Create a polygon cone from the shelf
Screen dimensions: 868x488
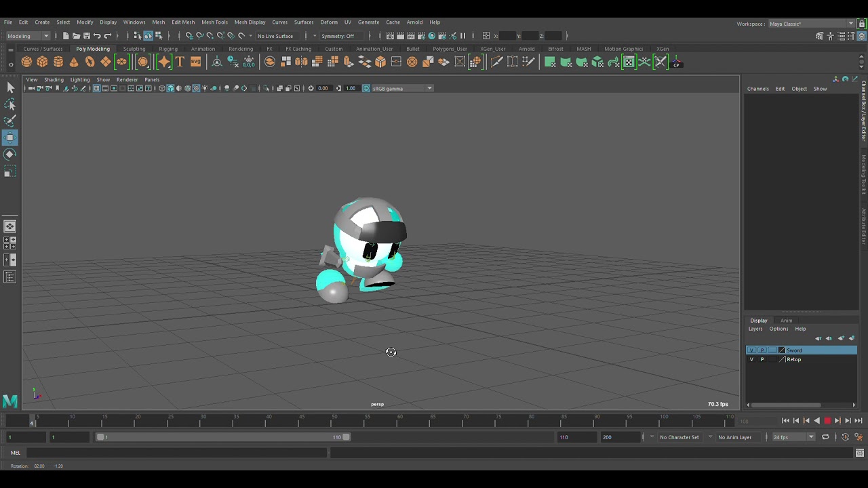click(74, 62)
